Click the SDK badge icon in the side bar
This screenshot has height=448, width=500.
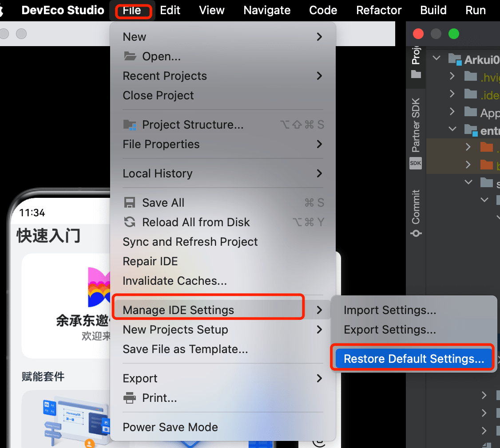(x=416, y=163)
